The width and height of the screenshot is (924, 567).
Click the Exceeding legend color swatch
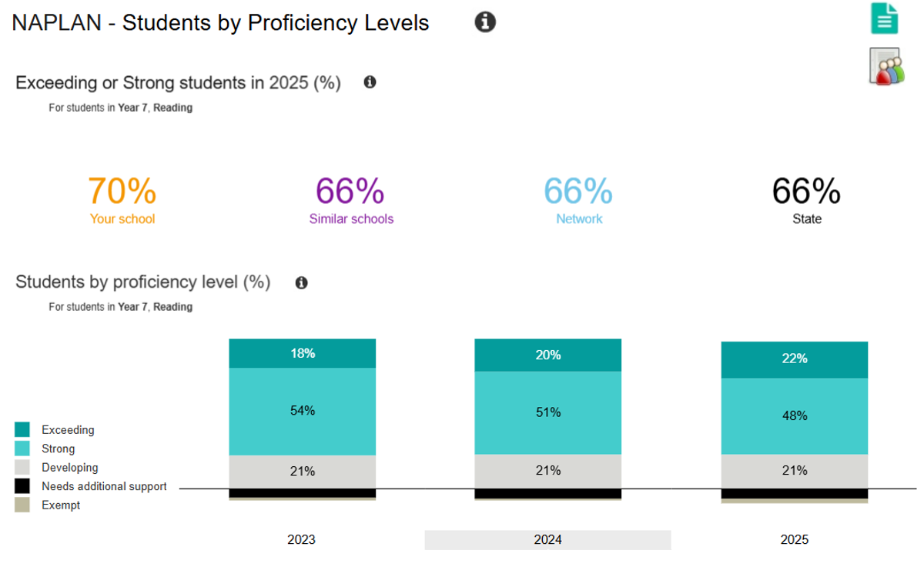(23, 430)
